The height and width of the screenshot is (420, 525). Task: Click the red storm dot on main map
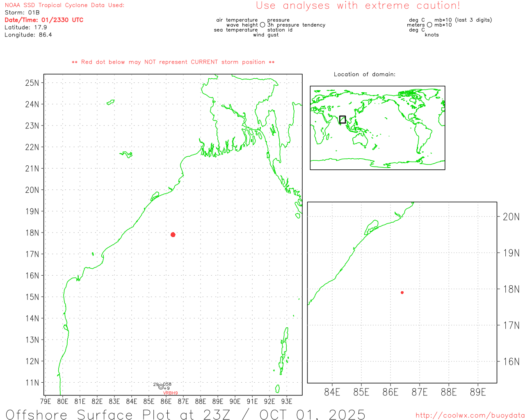point(173,235)
